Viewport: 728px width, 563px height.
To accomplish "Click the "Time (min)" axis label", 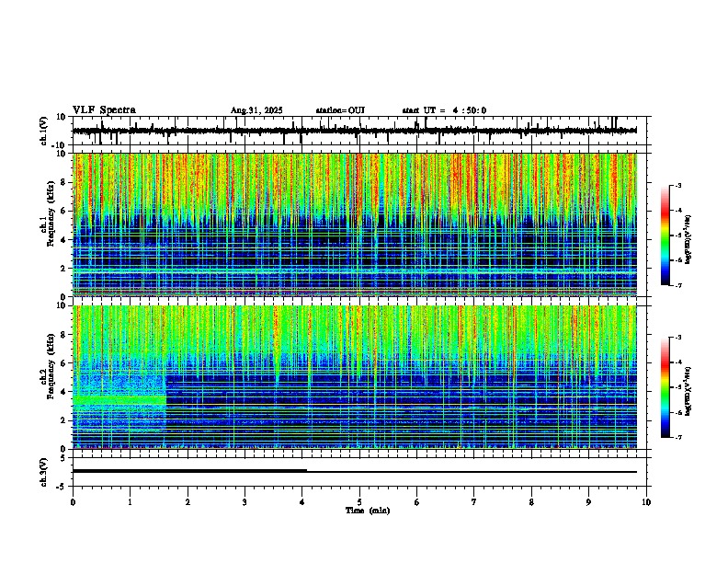I will point(368,511).
